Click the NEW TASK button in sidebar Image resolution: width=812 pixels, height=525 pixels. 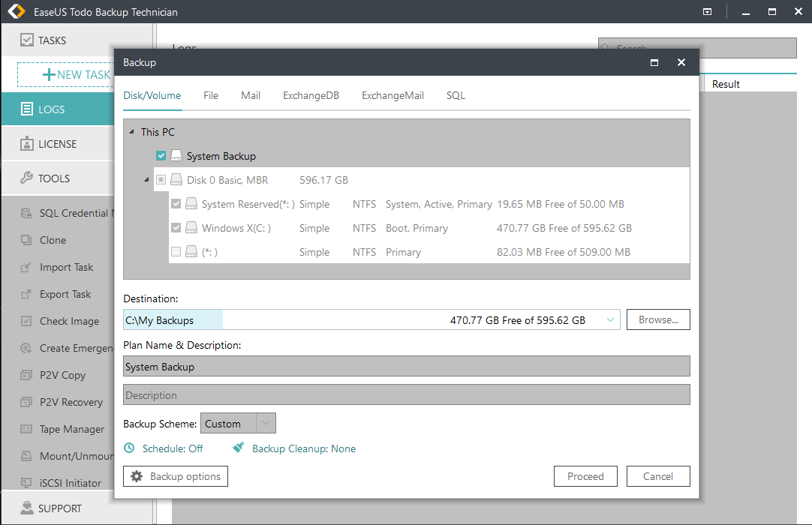pos(66,74)
